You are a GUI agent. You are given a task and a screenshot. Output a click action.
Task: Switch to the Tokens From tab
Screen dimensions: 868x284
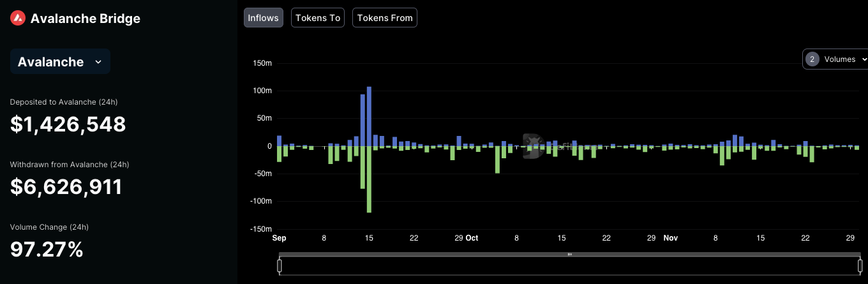coord(385,18)
